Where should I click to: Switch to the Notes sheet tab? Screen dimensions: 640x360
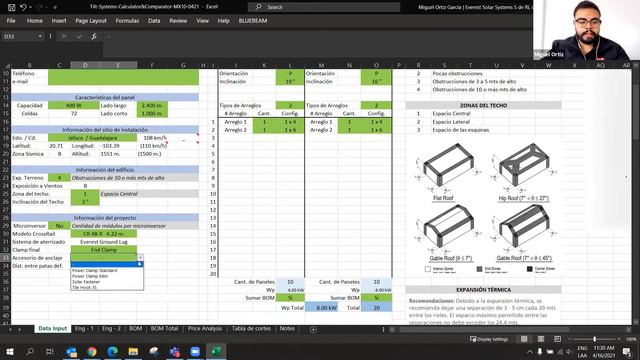tap(287, 329)
